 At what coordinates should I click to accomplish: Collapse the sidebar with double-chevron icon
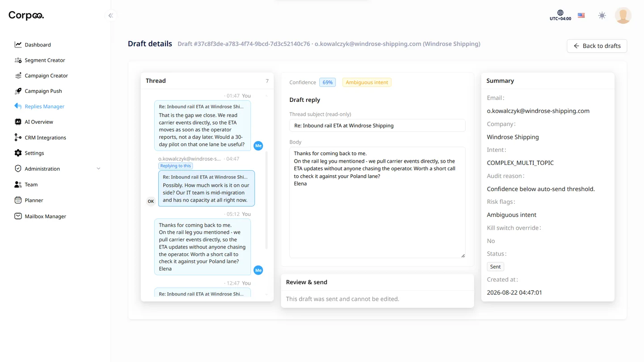[x=110, y=16]
